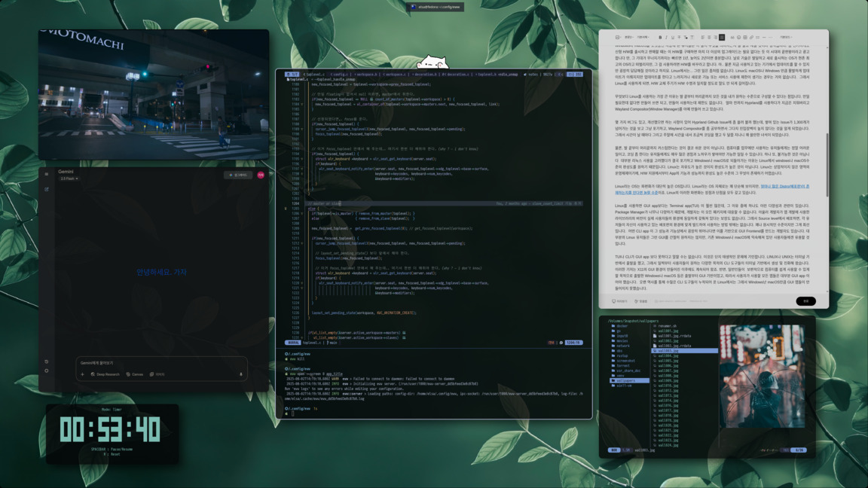The height and width of the screenshot is (488, 868).
Task: Open Gemini settings gear icon
Action: tap(47, 371)
